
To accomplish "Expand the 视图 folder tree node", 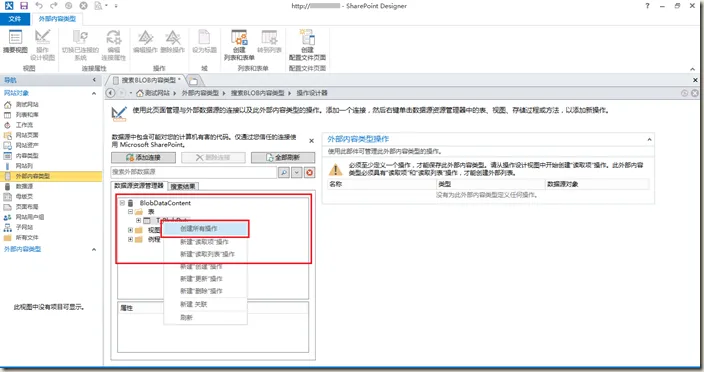I will 130,230.
